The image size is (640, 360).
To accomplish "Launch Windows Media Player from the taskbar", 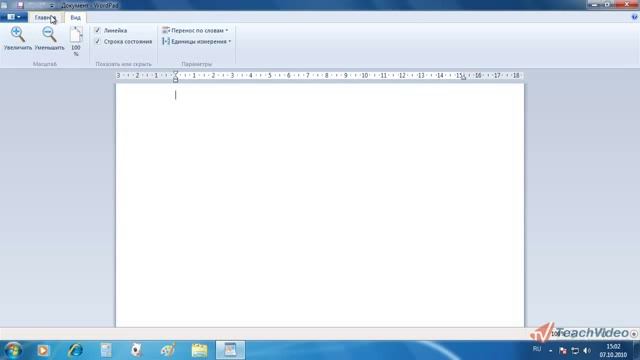I will coord(43,350).
